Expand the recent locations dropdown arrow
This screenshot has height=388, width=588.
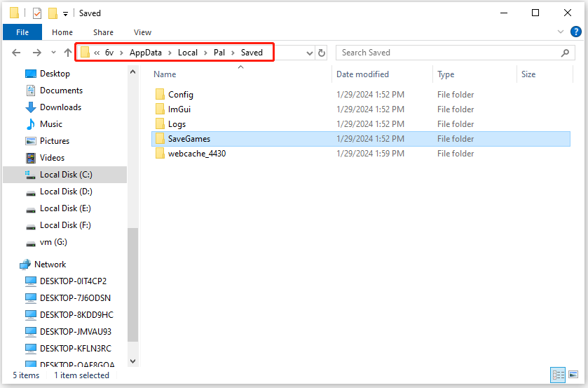[x=53, y=53]
